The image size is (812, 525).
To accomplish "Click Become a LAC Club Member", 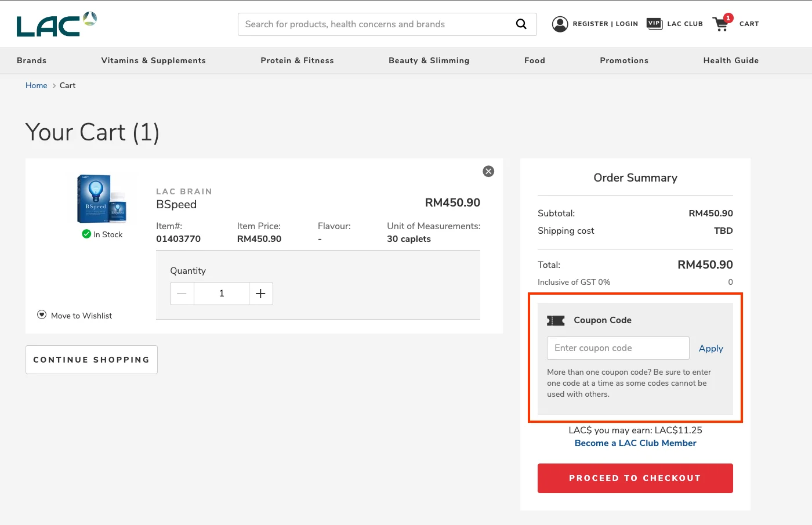I will [x=635, y=443].
